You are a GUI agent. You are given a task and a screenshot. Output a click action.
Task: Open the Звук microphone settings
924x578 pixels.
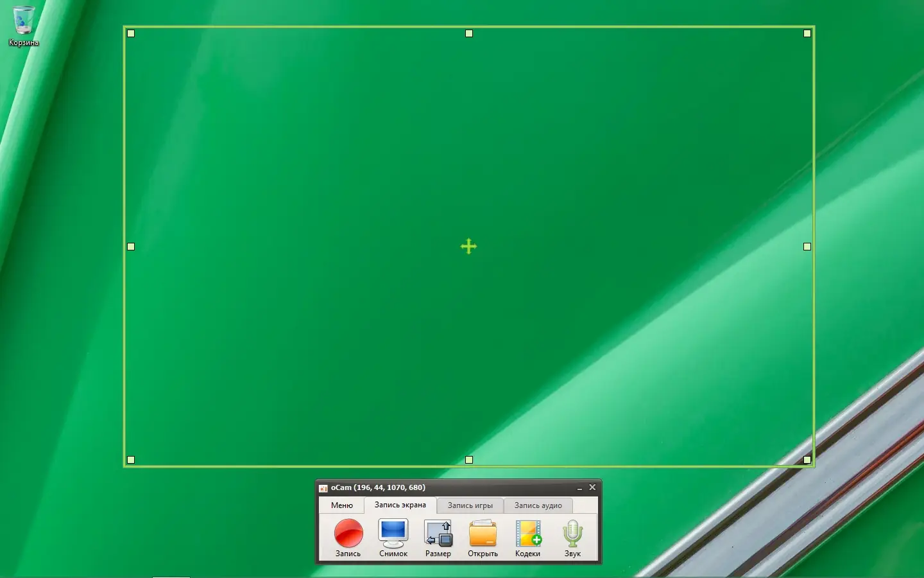click(x=572, y=538)
